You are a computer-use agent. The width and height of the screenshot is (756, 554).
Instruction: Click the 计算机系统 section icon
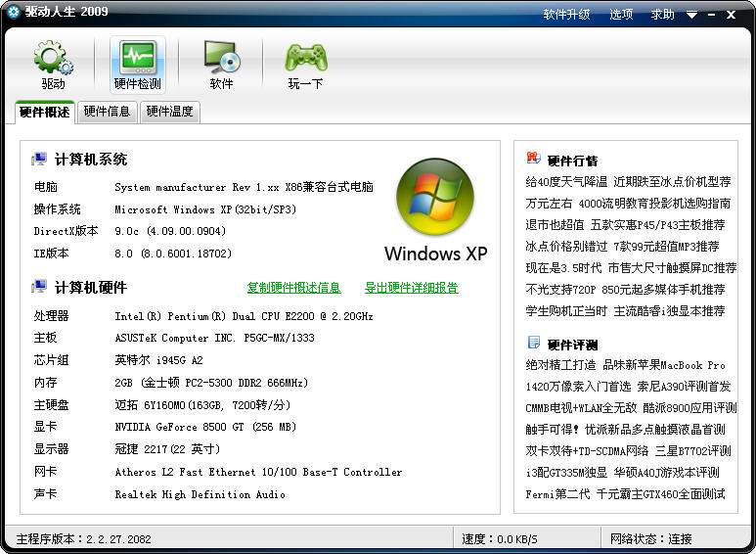pyautogui.click(x=39, y=159)
